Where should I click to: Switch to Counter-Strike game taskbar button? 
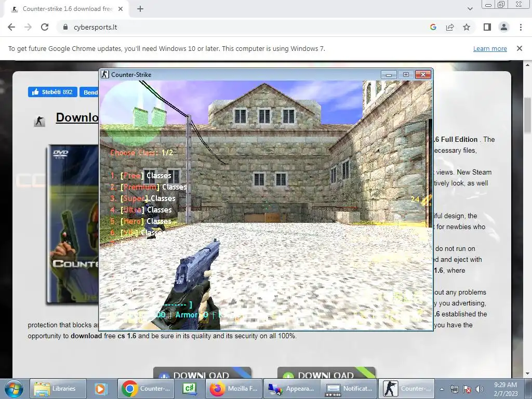pyautogui.click(x=406, y=389)
